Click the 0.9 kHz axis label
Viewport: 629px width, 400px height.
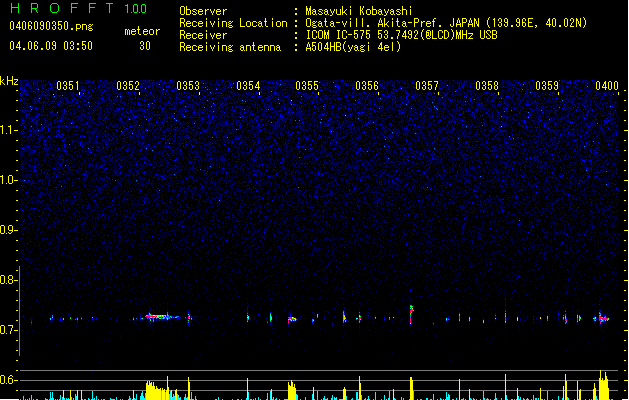click(8, 230)
